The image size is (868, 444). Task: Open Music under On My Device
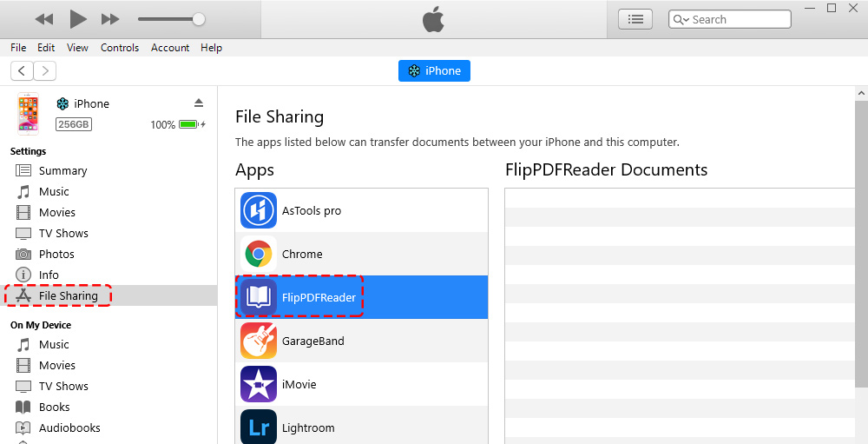click(x=54, y=345)
